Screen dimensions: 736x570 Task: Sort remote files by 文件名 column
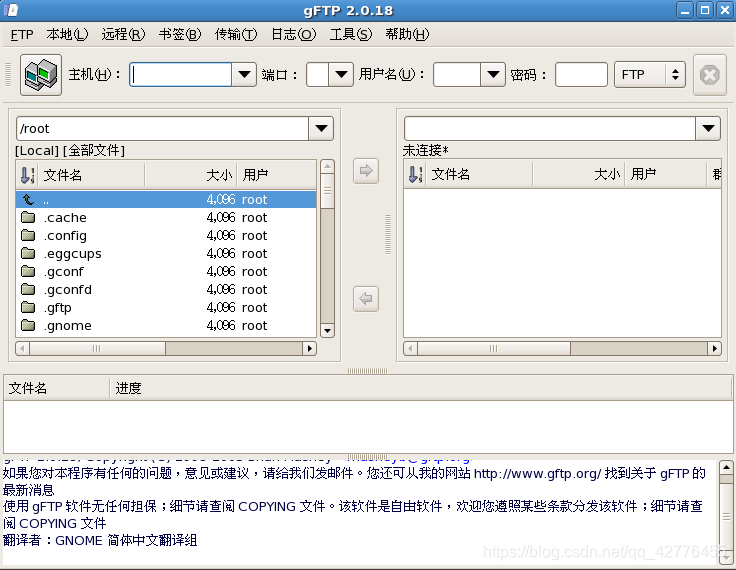(479, 174)
